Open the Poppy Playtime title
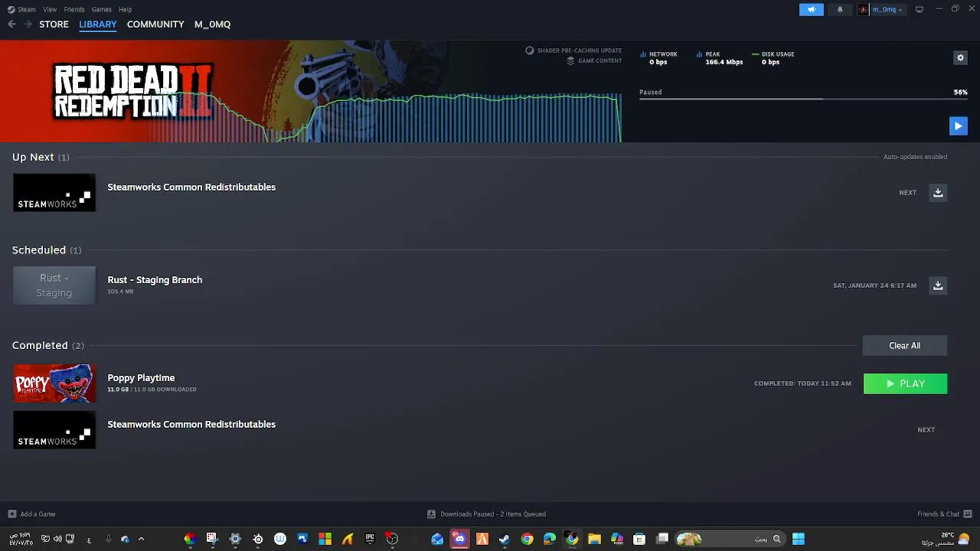Image resolution: width=980 pixels, height=551 pixels. click(141, 378)
